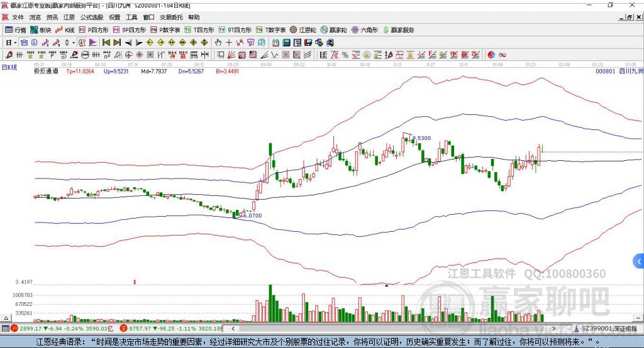Open the calendar date icon
644x348 pixels.
275,43
